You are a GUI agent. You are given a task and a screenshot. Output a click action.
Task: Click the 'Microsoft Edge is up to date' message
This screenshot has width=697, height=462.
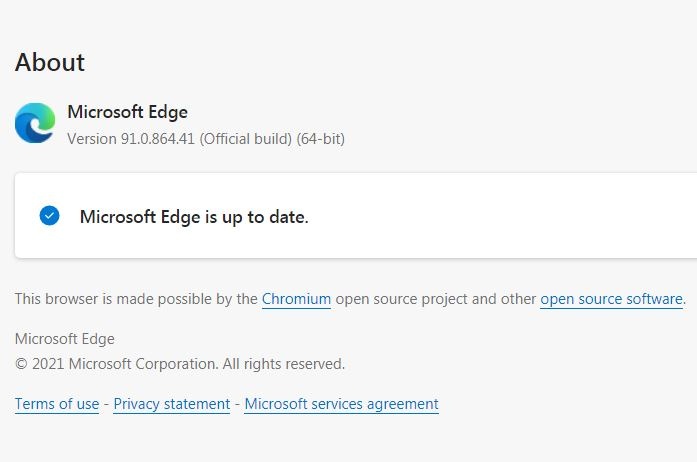tap(194, 216)
